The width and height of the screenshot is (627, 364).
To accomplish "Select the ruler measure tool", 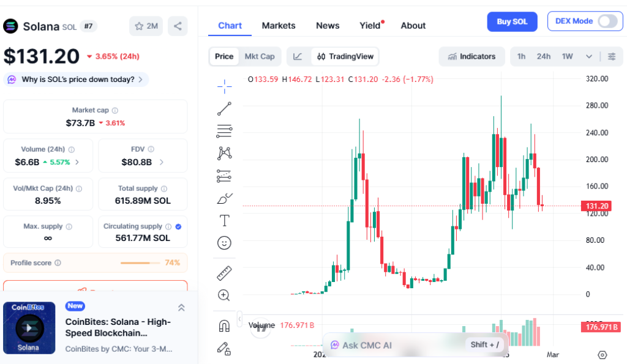I will [x=225, y=273].
